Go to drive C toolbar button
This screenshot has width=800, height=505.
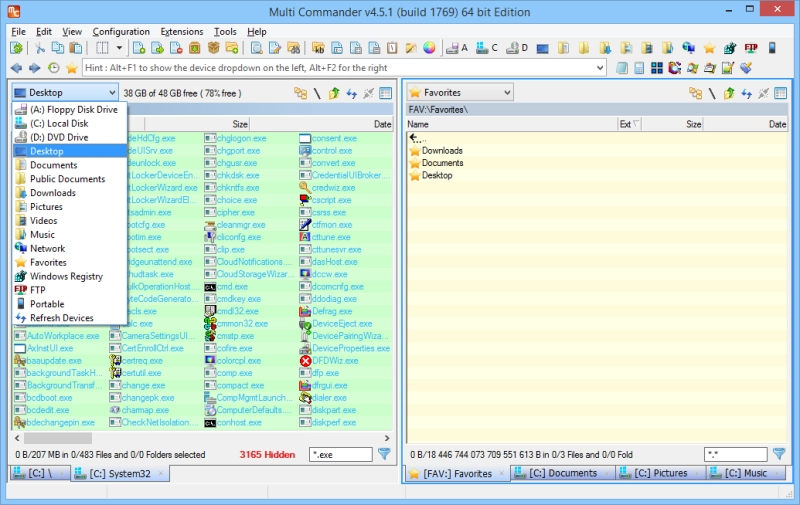point(487,48)
